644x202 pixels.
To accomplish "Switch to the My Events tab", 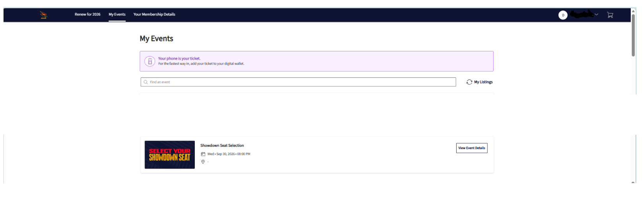I will coord(117,14).
